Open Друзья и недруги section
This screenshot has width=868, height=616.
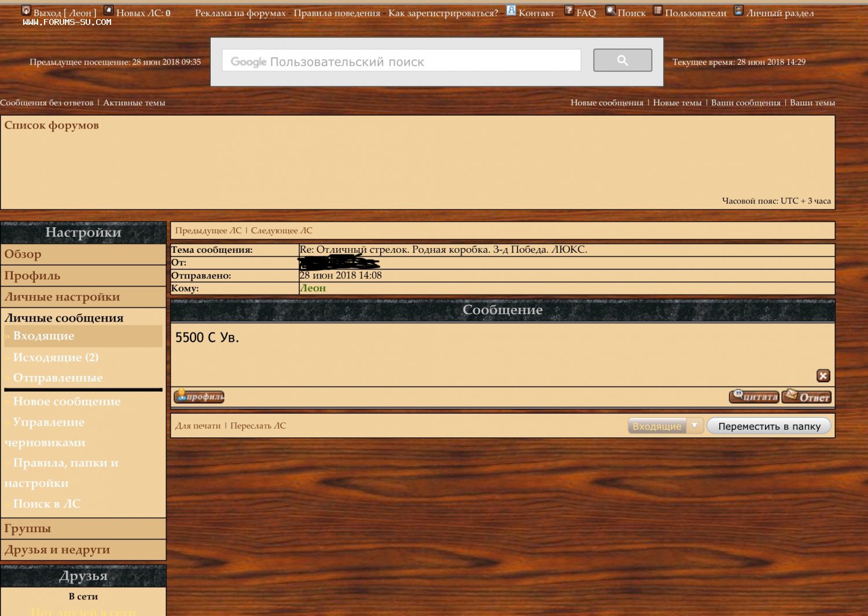pos(57,550)
